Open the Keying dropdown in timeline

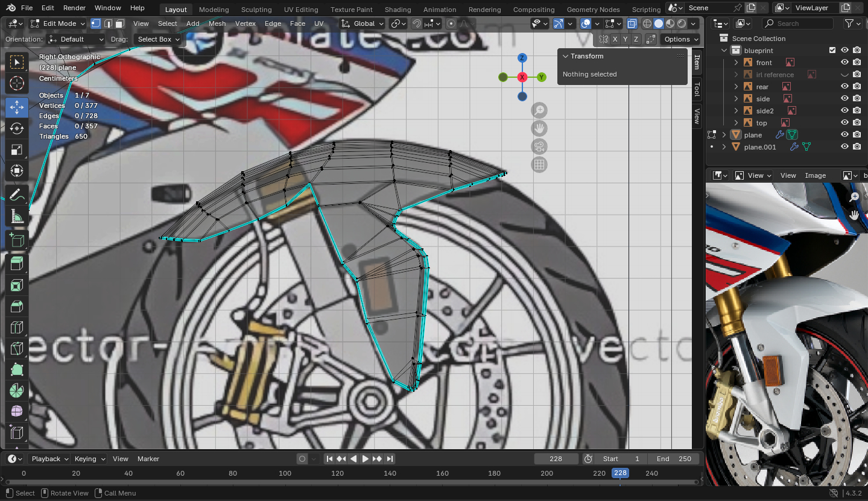tap(89, 459)
